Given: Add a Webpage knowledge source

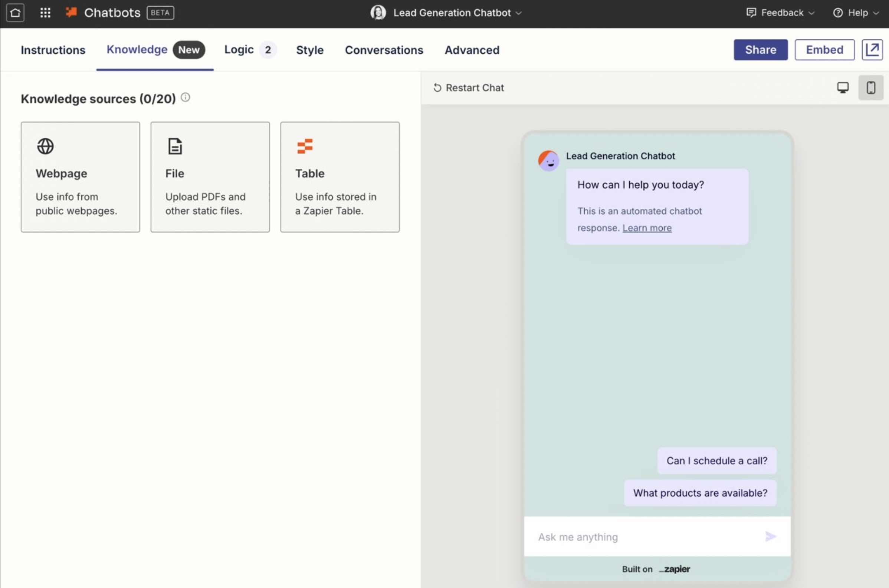Looking at the screenshot, I should (80, 176).
